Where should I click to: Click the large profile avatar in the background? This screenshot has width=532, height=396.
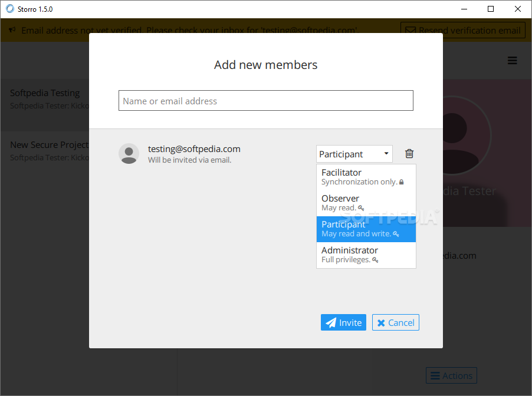click(x=467, y=136)
